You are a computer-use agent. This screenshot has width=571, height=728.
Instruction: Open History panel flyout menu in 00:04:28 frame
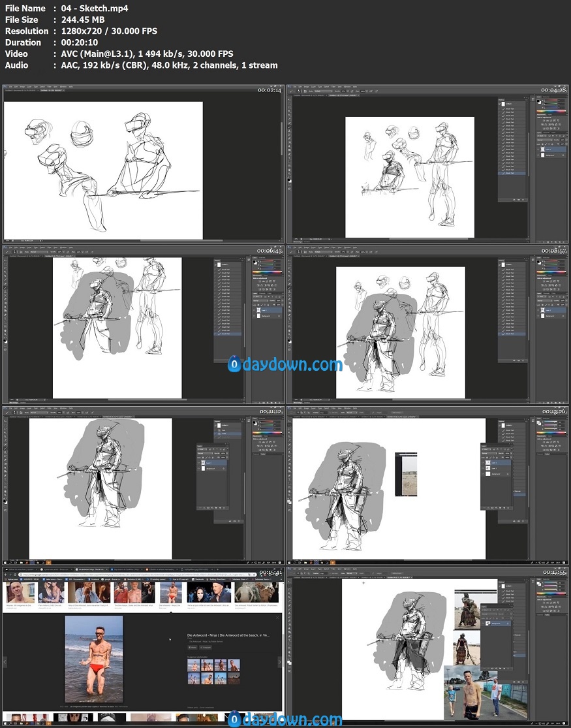pos(527,100)
